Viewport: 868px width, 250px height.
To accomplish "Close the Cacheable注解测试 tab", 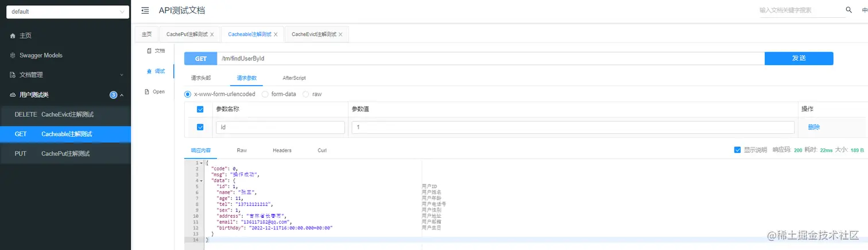I will [x=276, y=34].
